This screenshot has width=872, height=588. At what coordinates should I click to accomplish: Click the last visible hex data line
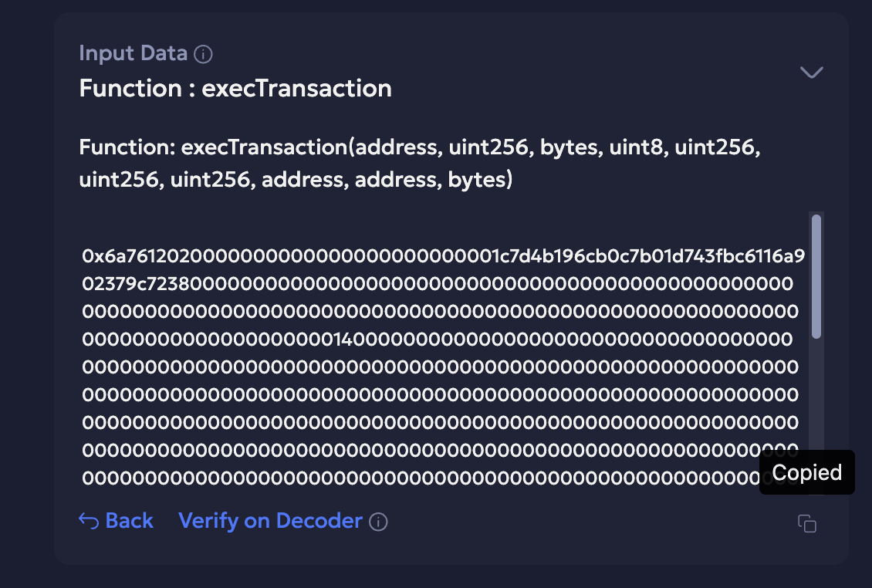tap(417, 478)
